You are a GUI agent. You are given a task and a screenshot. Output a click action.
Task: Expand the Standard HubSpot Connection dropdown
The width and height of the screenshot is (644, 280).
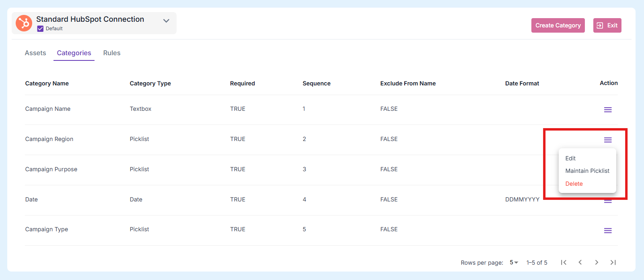click(166, 21)
